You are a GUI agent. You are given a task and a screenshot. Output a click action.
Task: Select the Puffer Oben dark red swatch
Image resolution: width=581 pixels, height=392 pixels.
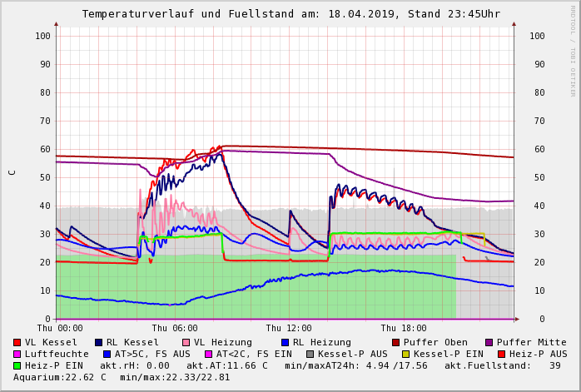point(395,342)
